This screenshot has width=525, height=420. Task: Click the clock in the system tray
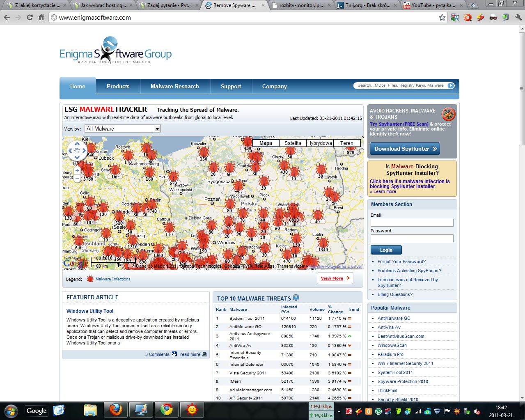tap(501, 411)
